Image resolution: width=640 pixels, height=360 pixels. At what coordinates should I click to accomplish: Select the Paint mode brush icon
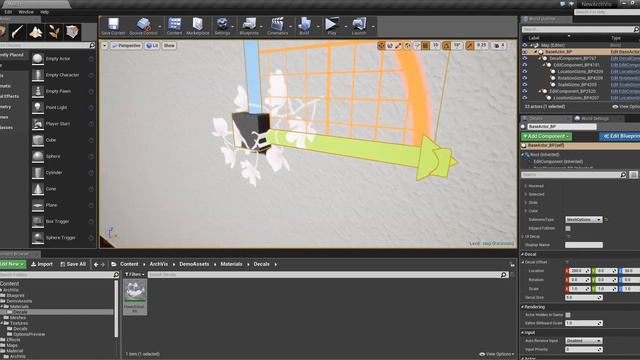pyautogui.click(x=17, y=31)
